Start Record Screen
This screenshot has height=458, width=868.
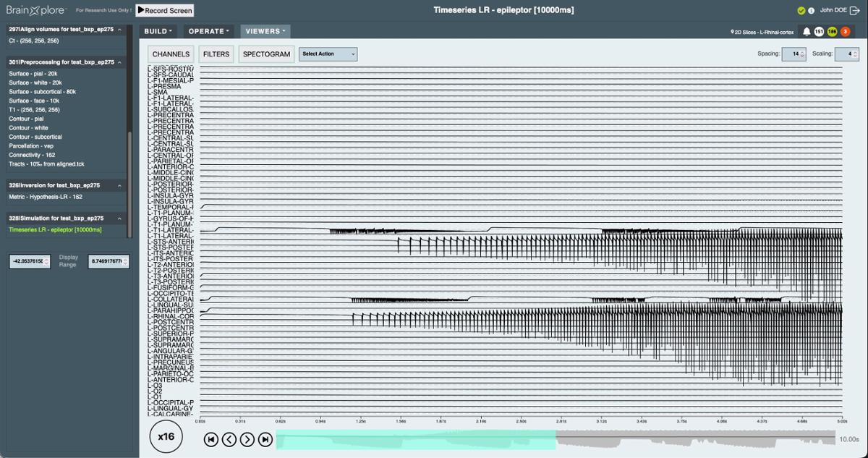(164, 11)
